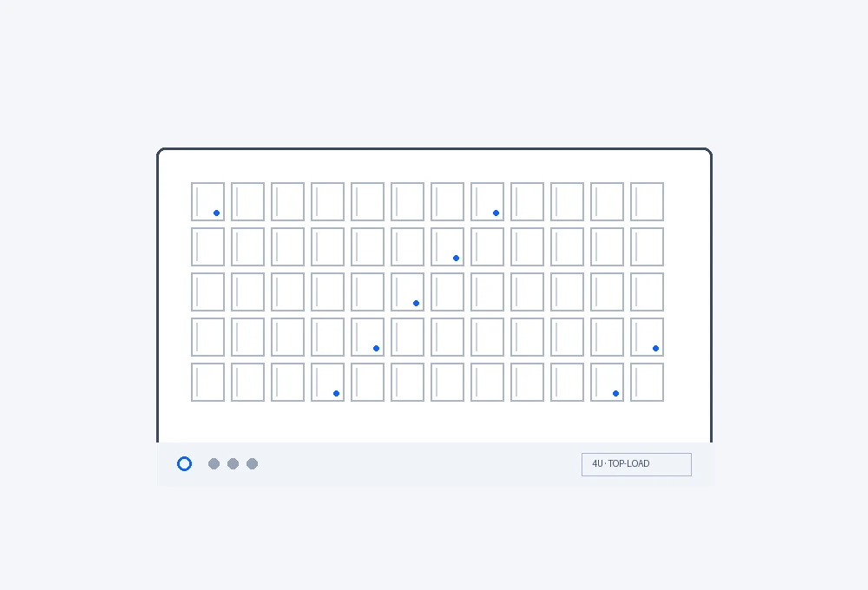Click the middle gray status LED
Screen dimensions: 868x590
pyautogui.click(x=233, y=464)
